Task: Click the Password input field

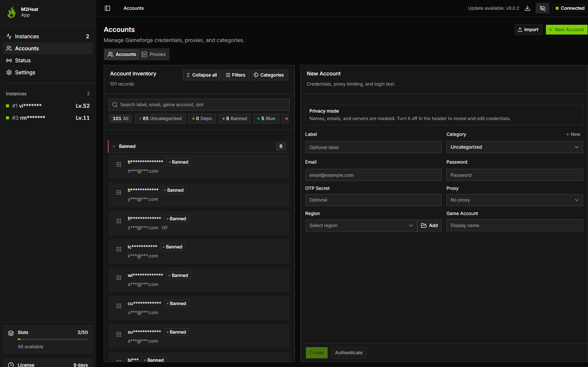Action: click(515, 175)
